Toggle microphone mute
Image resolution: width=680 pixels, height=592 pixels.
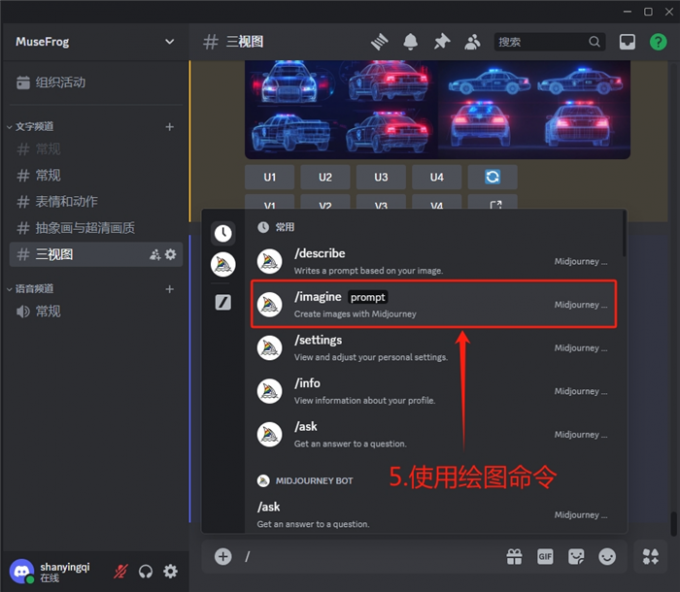(x=121, y=571)
